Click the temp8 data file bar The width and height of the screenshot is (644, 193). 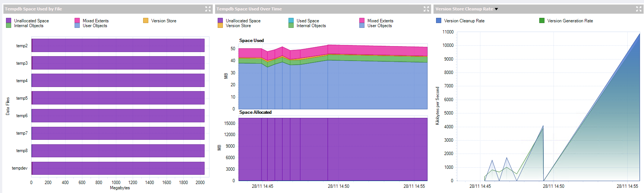point(118,151)
